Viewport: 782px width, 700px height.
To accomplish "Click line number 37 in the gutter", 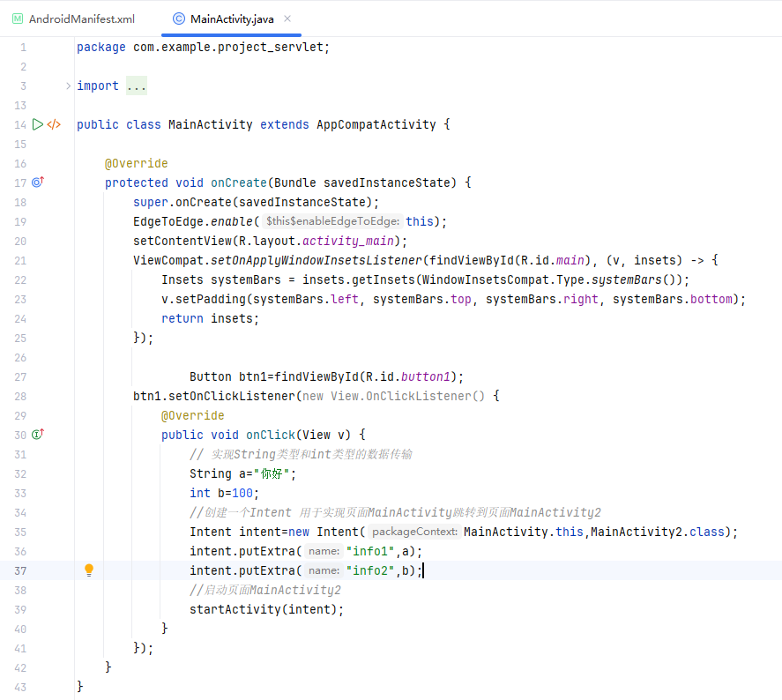I will (20, 571).
